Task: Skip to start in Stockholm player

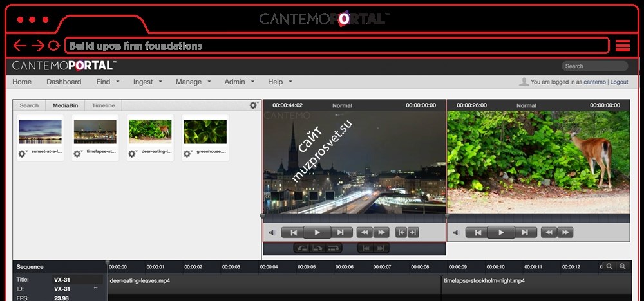Action: [293, 233]
